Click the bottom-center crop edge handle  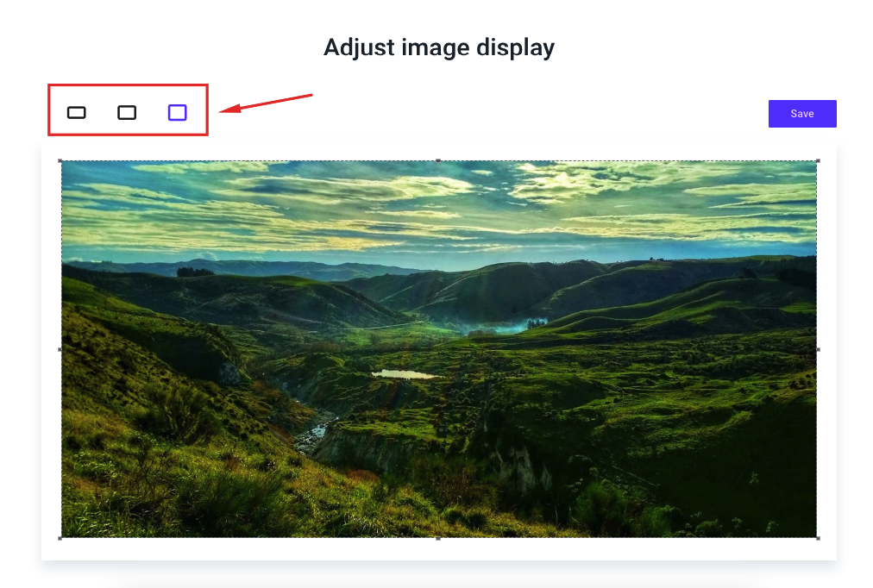click(x=438, y=538)
